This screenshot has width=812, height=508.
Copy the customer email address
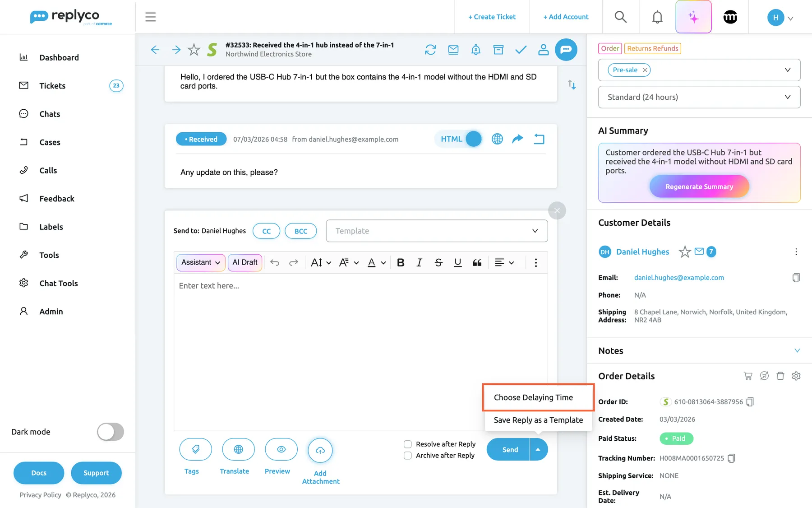click(x=796, y=278)
